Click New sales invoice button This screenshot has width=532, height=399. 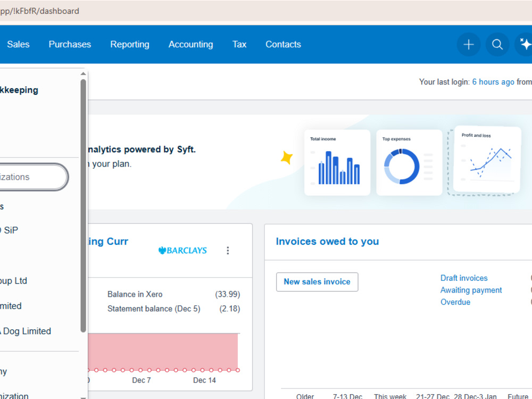(317, 282)
